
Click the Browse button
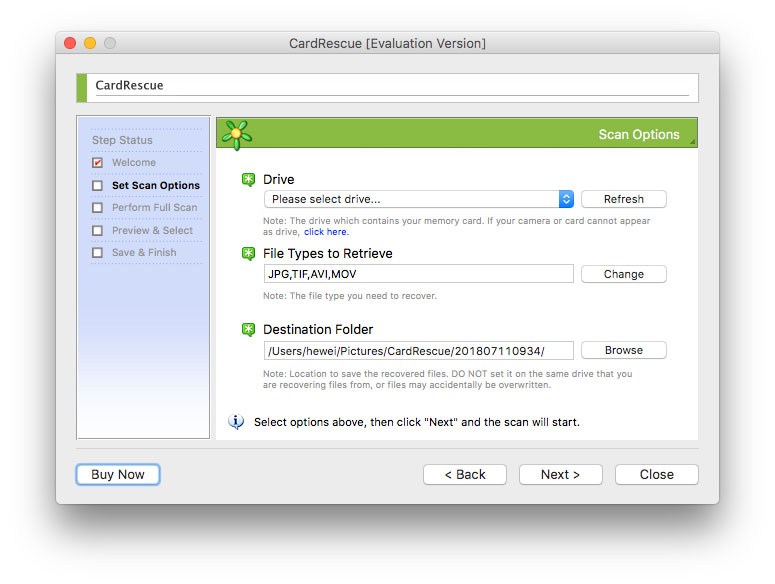click(x=624, y=350)
